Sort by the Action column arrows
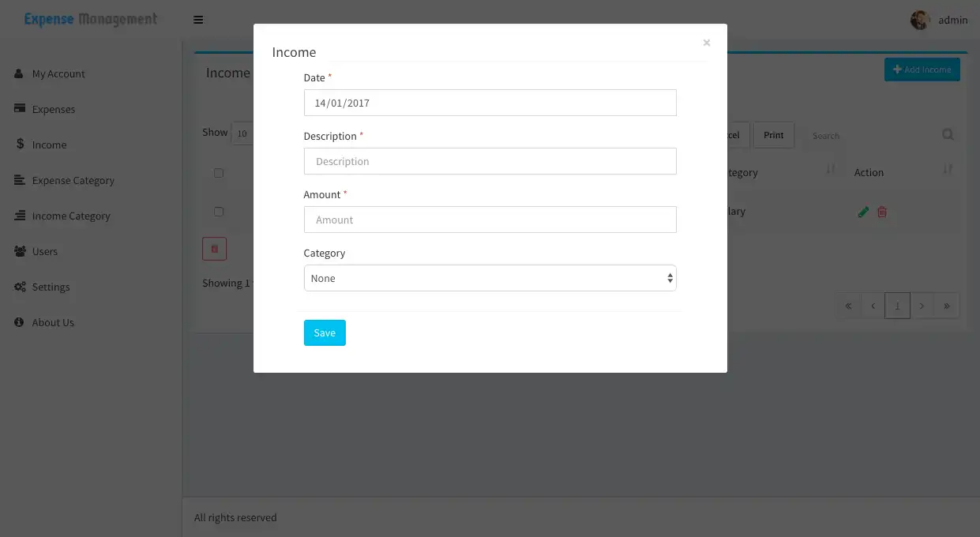 point(948,169)
